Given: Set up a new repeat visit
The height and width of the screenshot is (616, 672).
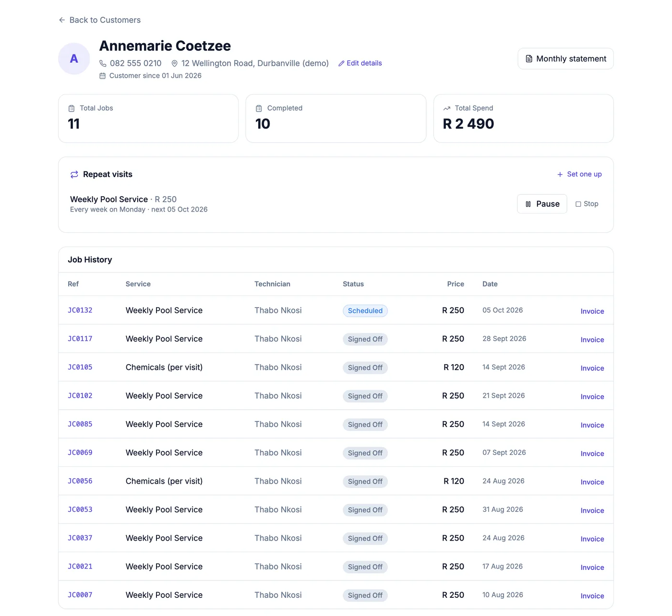Looking at the screenshot, I should (x=579, y=174).
